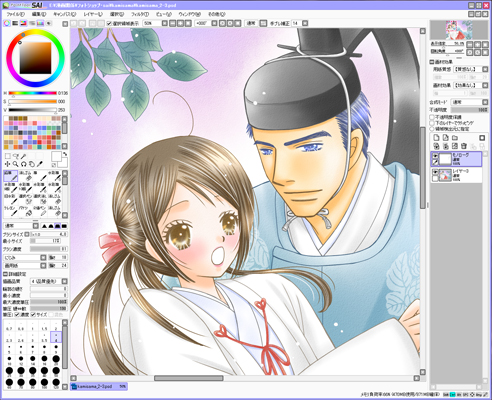Toggle the 選択範囲表示 checkbox
The image size is (492, 400).
(x=109, y=23)
